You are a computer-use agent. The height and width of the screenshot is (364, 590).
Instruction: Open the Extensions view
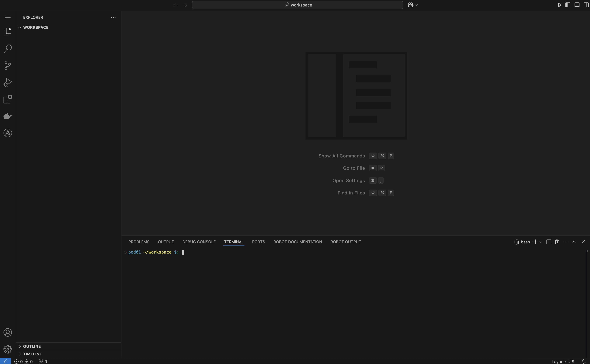(x=8, y=99)
